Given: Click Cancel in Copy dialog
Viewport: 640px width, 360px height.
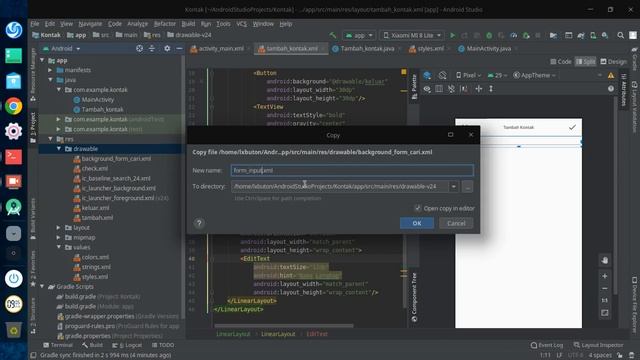Looking at the screenshot, I should [x=456, y=223].
